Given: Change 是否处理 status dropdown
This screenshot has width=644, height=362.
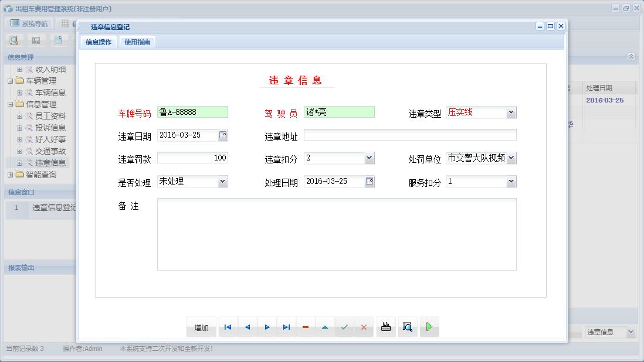Looking at the screenshot, I should [221, 181].
